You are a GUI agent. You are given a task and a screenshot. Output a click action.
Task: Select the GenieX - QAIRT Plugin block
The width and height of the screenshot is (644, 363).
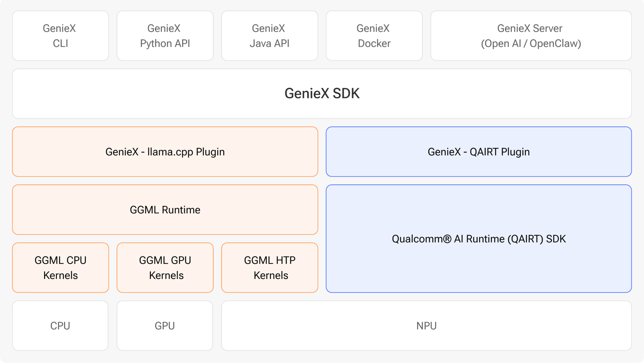479,152
